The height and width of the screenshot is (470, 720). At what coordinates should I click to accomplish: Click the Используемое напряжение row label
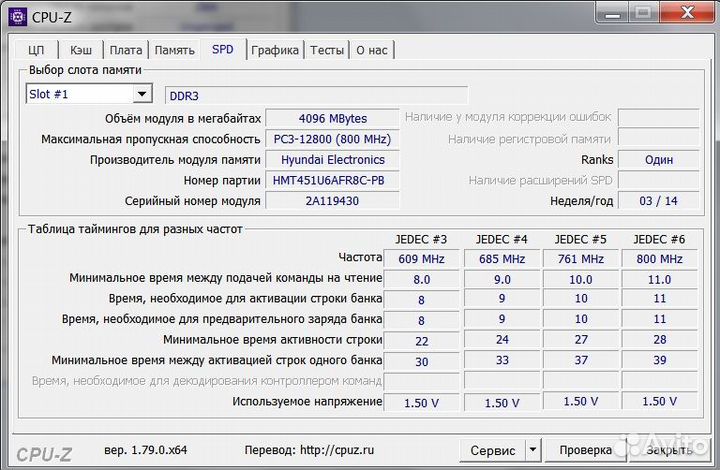(307, 402)
